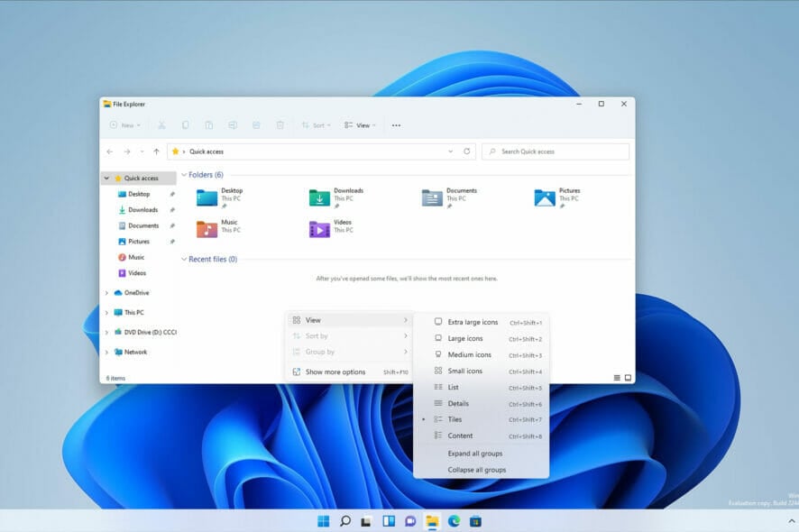This screenshot has width=799, height=532.
Task: Open the Videos folder tile
Action: tap(320, 229)
